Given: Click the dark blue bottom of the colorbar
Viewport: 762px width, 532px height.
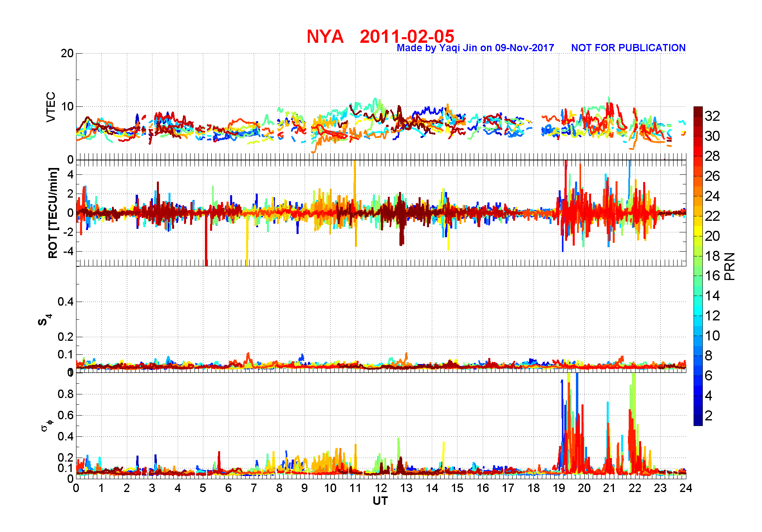Looking at the screenshot, I should (x=698, y=420).
